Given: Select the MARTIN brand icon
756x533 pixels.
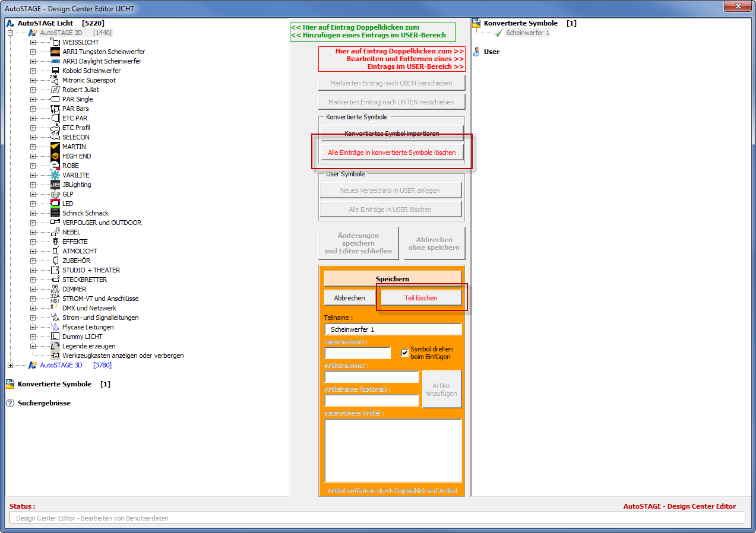Looking at the screenshot, I should click(55, 147).
